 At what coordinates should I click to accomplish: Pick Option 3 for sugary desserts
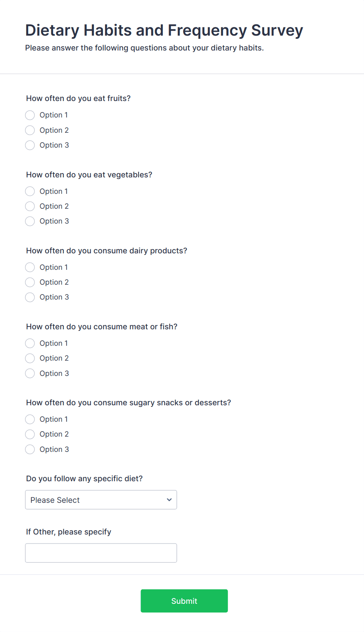(x=30, y=449)
